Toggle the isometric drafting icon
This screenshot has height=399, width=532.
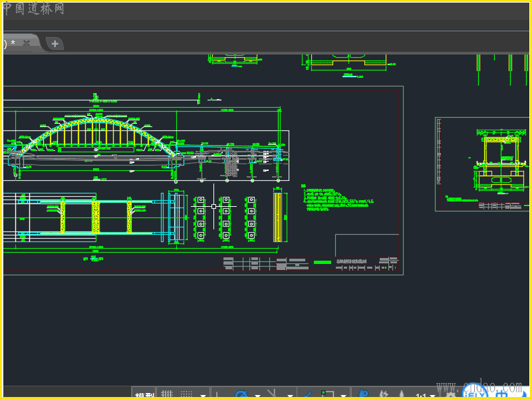(272, 394)
